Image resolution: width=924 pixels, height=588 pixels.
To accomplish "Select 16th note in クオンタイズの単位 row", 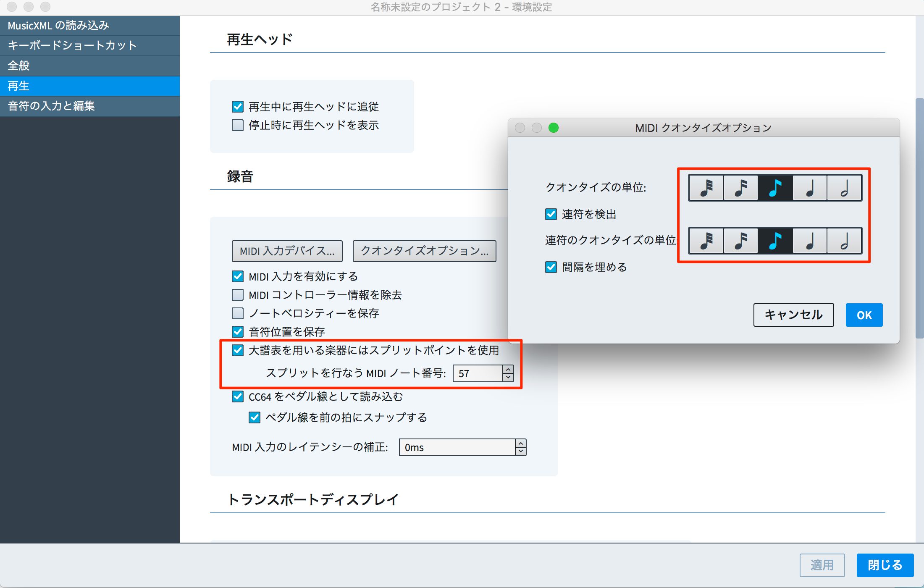I will 741,188.
